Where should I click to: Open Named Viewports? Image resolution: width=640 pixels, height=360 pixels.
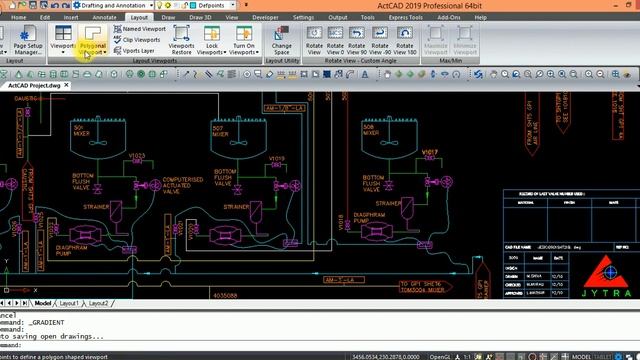(x=140, y=29)
